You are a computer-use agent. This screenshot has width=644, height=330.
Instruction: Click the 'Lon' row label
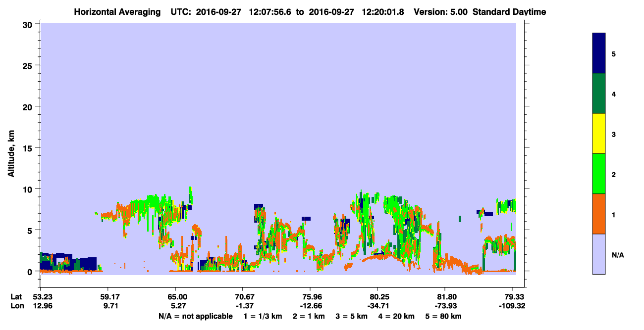coord(16,306)
